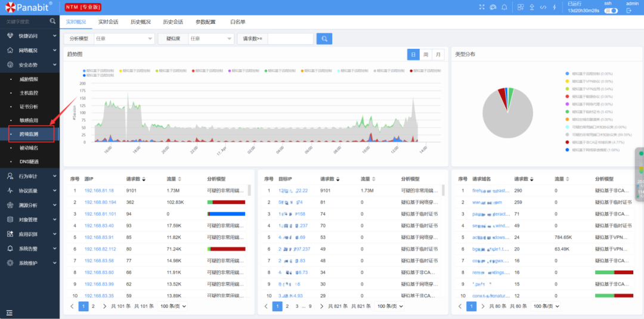Click the app grid plus icon

pyautogui.click(x=521, y=7)
